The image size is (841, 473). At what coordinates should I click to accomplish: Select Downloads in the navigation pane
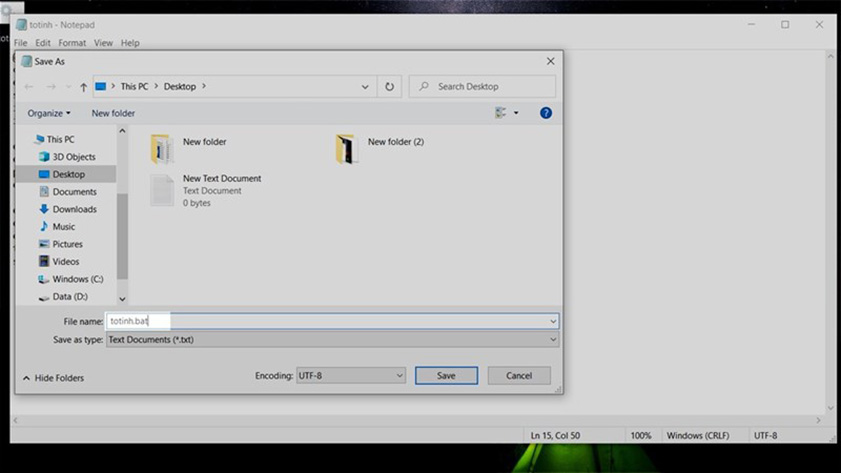pyautogui.click(x=74, y=209)
